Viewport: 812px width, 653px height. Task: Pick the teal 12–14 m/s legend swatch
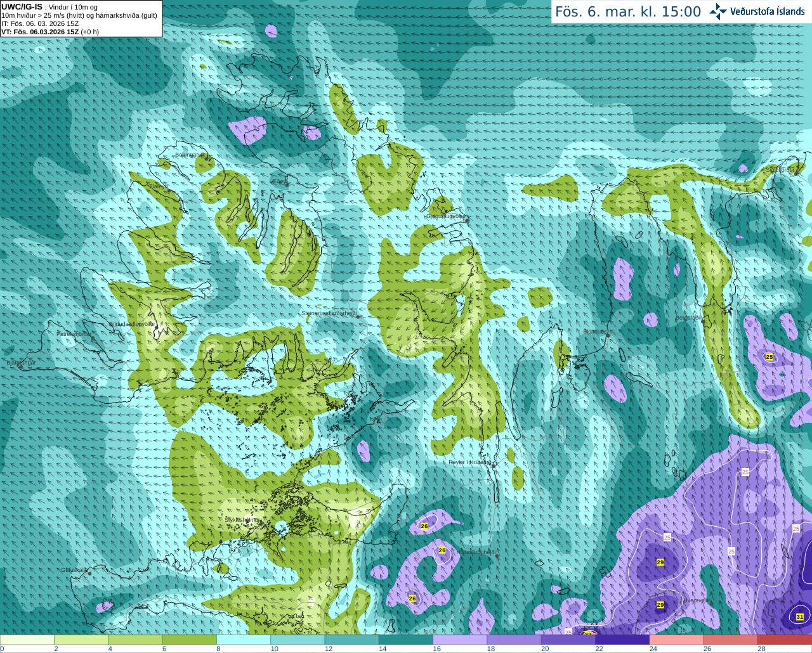pos(352,640)
